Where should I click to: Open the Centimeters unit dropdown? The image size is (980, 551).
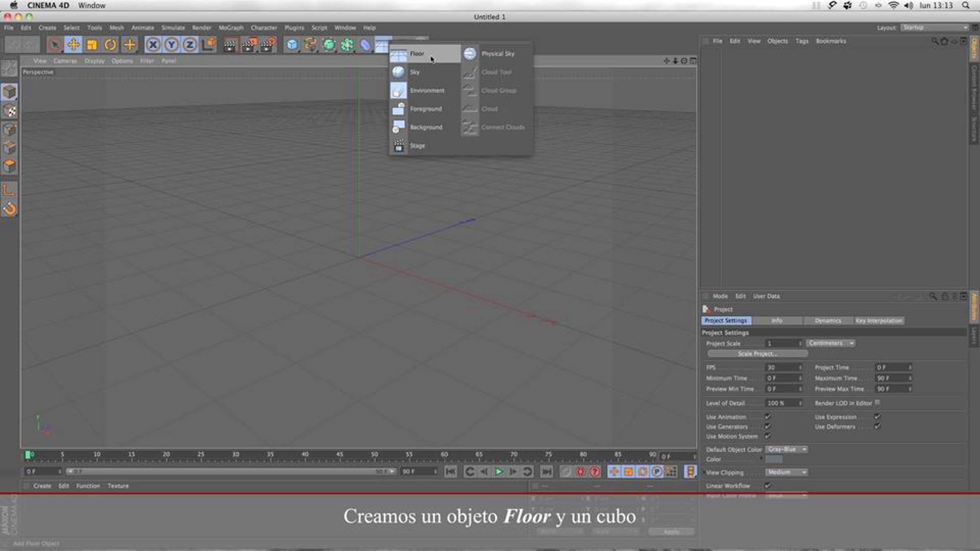click(831, 343)
